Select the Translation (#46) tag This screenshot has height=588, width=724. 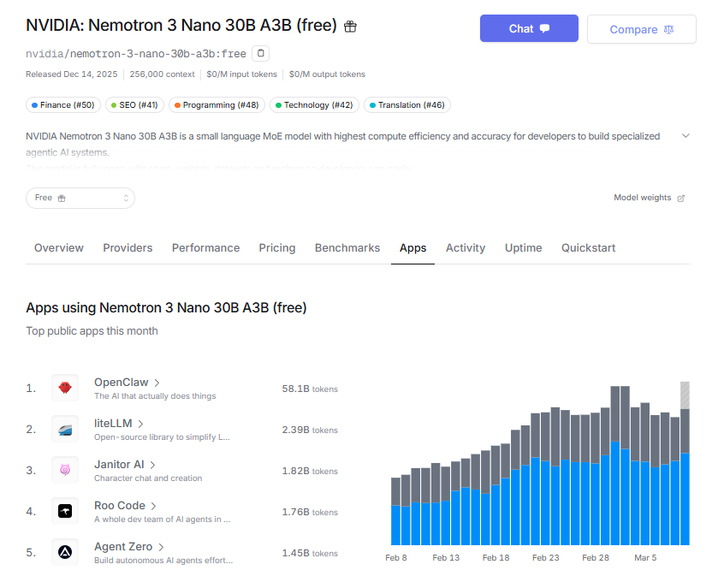pos(407,105)
